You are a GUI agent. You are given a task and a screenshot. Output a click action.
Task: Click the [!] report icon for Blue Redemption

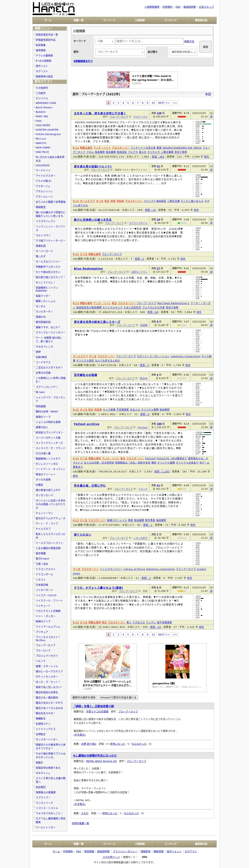(211, 268)
